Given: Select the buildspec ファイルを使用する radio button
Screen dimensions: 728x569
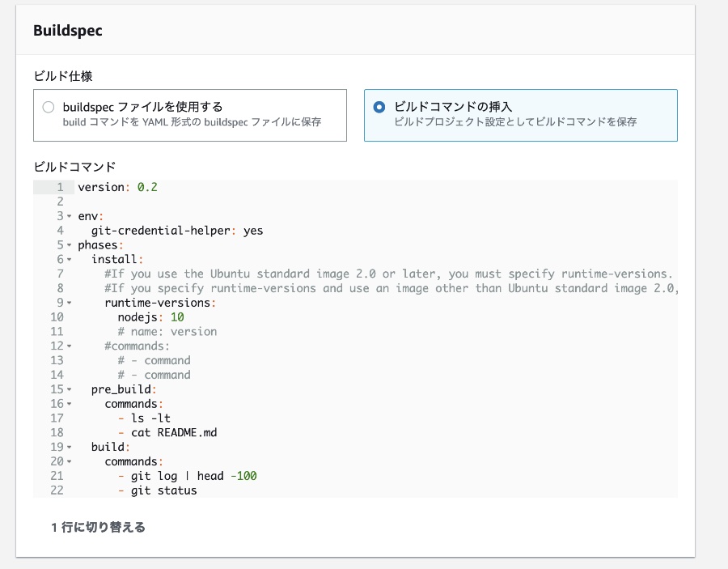Looking at the screenshot, I should pos(49,106).
